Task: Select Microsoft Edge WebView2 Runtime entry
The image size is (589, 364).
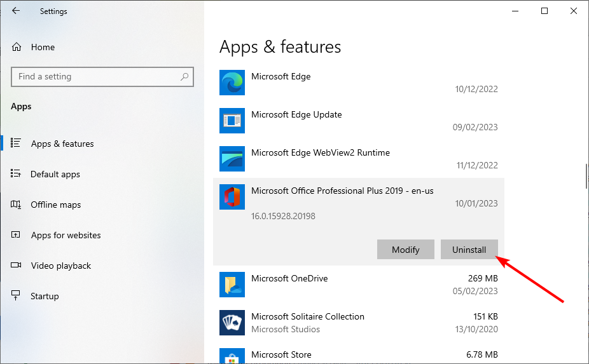Action: coord(321,152)
